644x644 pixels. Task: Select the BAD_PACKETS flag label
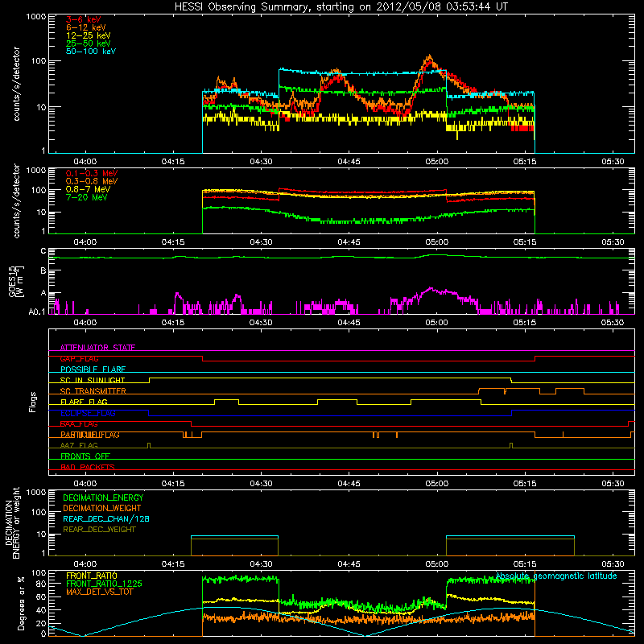coord(88,467)
